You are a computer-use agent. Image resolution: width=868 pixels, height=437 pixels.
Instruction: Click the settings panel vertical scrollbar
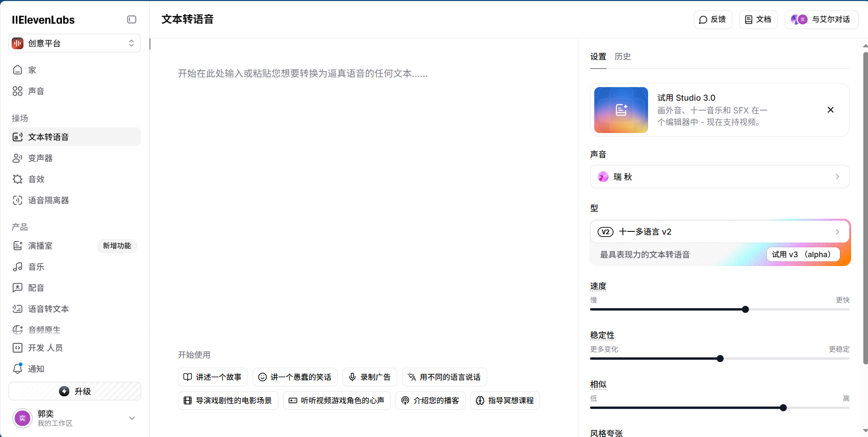pos(865,208)
